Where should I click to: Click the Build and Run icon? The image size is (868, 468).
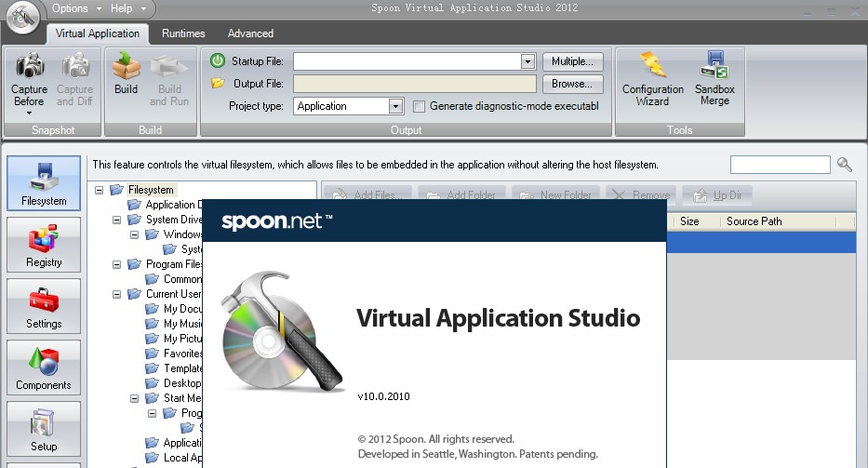[169, 66]
